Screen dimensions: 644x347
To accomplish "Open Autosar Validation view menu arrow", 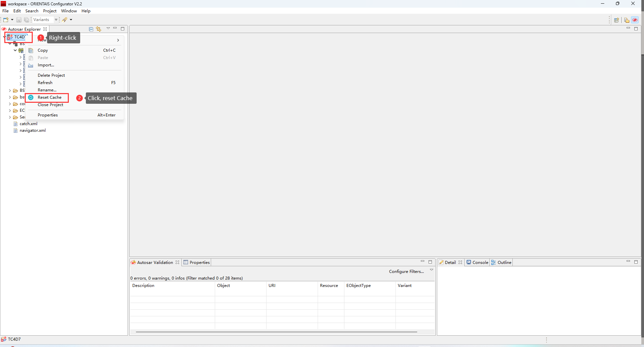I will 431,270.
